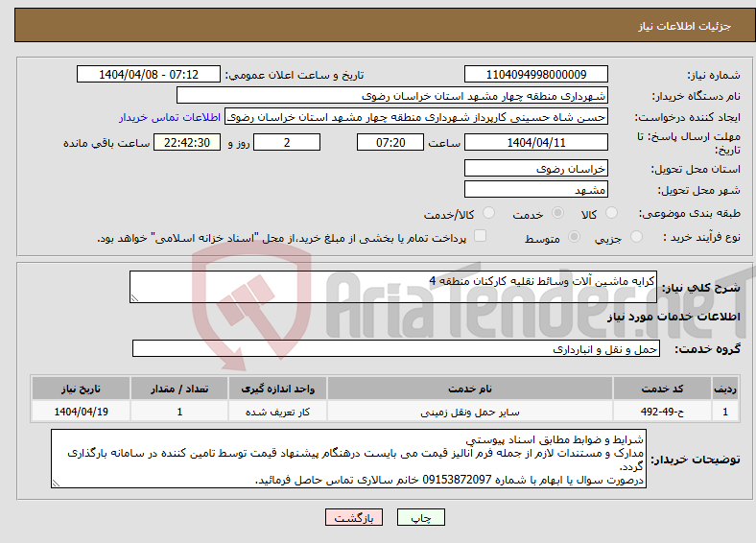Image resolution: width=756 pixels, height=543 pixels.
Task: Click the گروه خدمت field حمل و نقل و انبارداری
Action: pos(396,348)
